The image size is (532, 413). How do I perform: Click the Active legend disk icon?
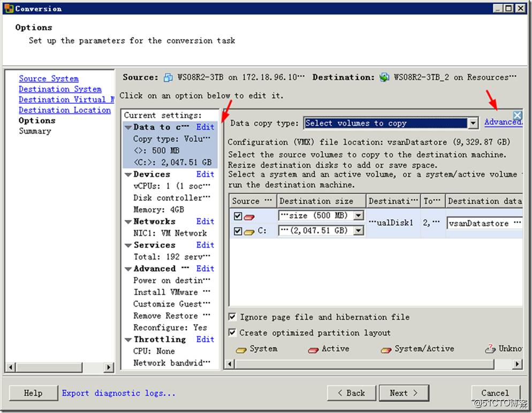(314, 349)
